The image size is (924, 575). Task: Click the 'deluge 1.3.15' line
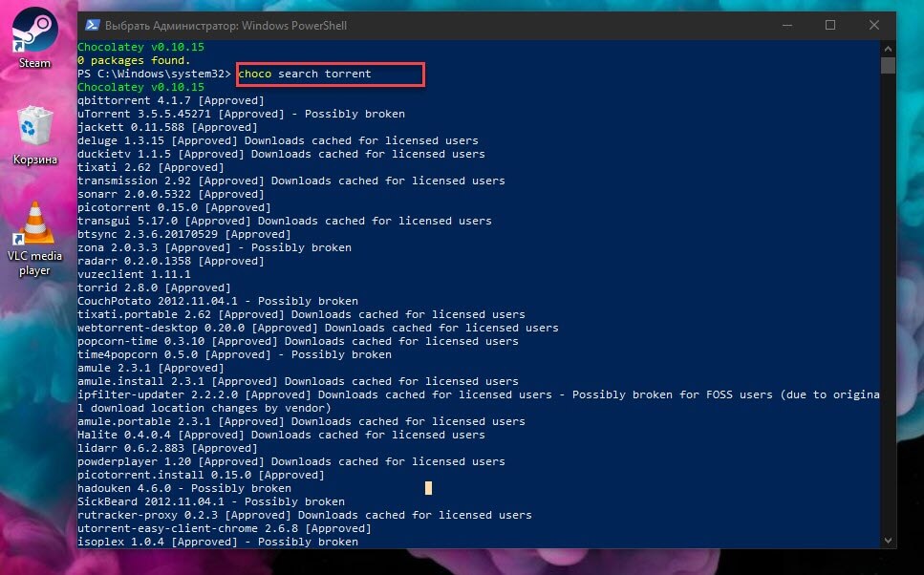[277, 140]
